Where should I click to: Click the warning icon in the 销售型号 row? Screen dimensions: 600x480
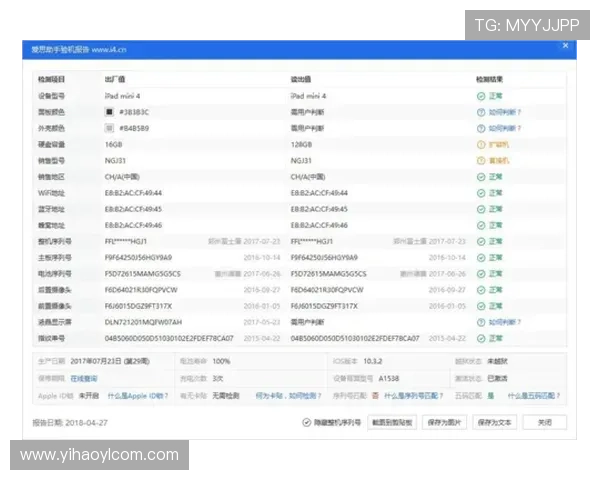(x=481, y=160)
